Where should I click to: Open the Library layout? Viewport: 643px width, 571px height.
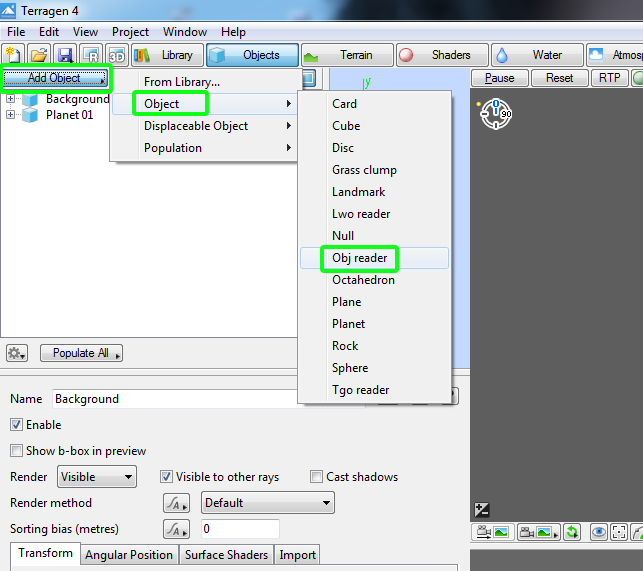click(167, 55)
